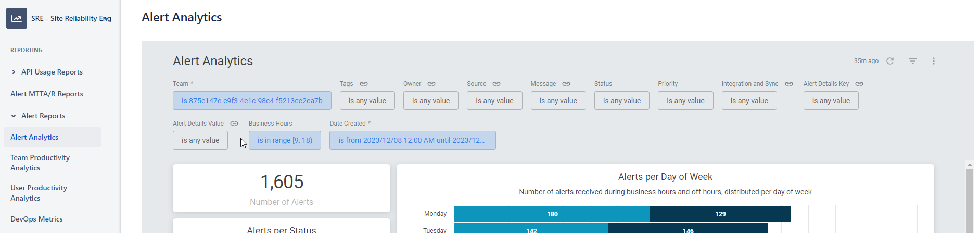980x233 pixels.
Task: Click Monday's dark navy 129 bar segment
Action: 720,214
